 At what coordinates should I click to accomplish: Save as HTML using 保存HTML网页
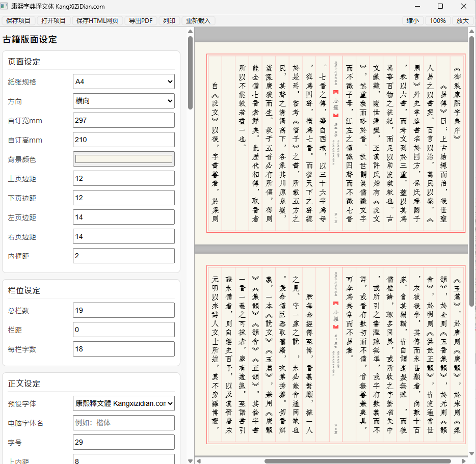[97, 21]
